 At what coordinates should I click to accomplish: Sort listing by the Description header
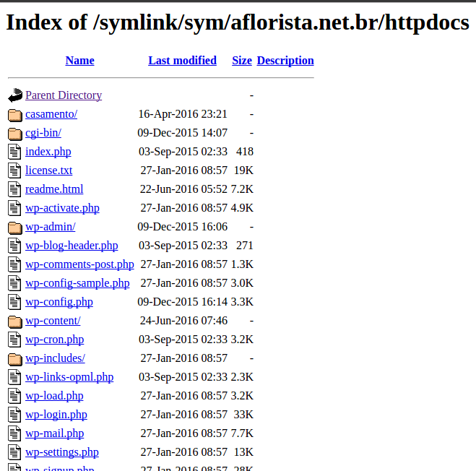pos(285,61)
